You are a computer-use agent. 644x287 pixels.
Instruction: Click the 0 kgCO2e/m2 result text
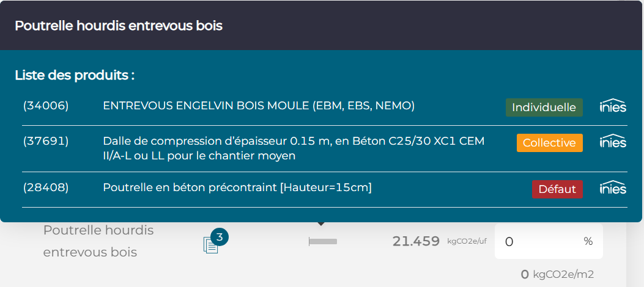pyautogui.click(x=557, y=274)
